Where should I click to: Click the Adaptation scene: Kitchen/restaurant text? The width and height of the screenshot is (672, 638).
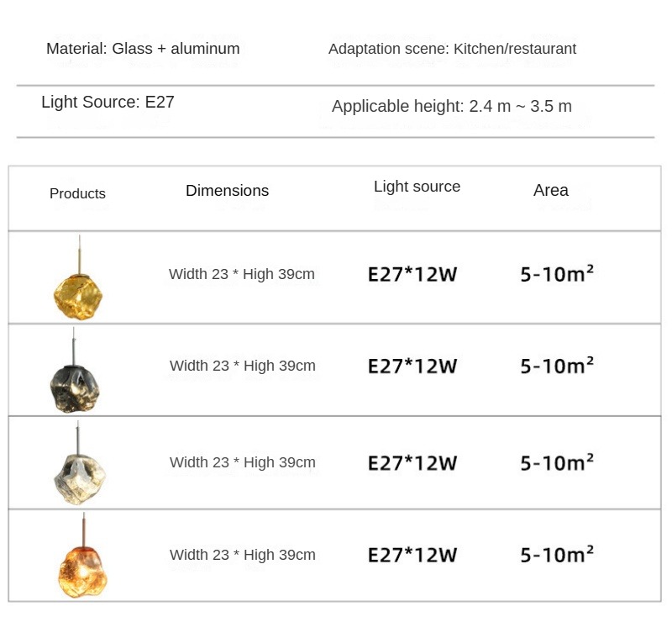click(452, 49)
